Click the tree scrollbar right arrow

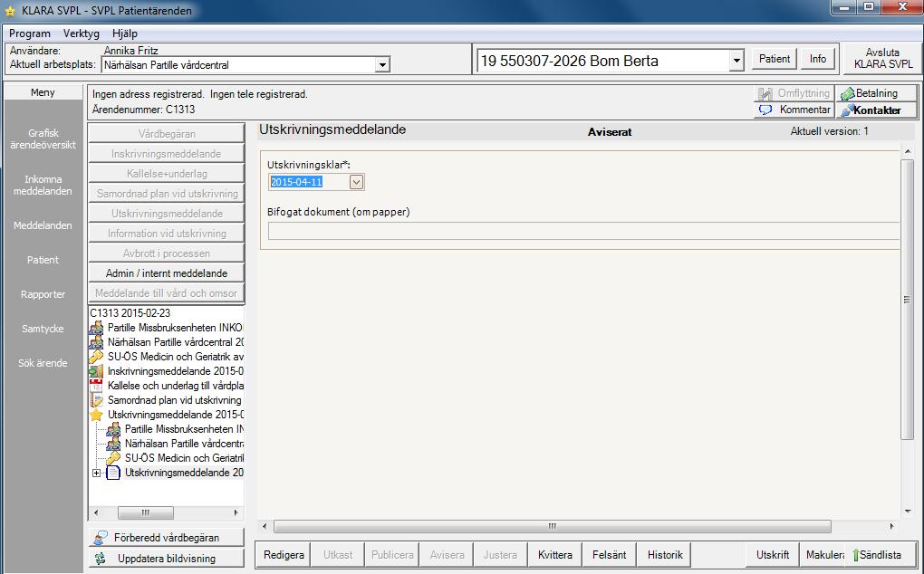point(236,512)
